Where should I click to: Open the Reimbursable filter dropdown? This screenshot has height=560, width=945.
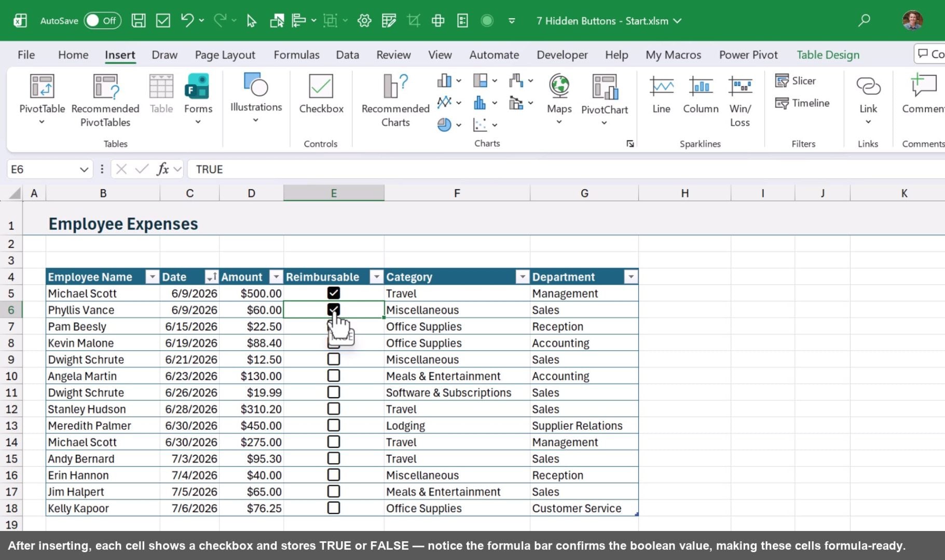pyautogui.click(x=377, y=277)
